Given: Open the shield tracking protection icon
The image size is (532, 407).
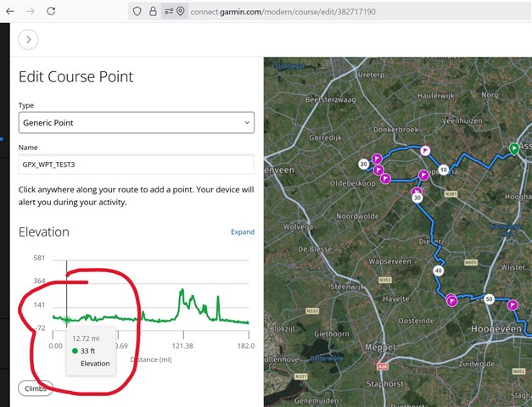Looking at the screenshot, I should click(x=137, y=11).
